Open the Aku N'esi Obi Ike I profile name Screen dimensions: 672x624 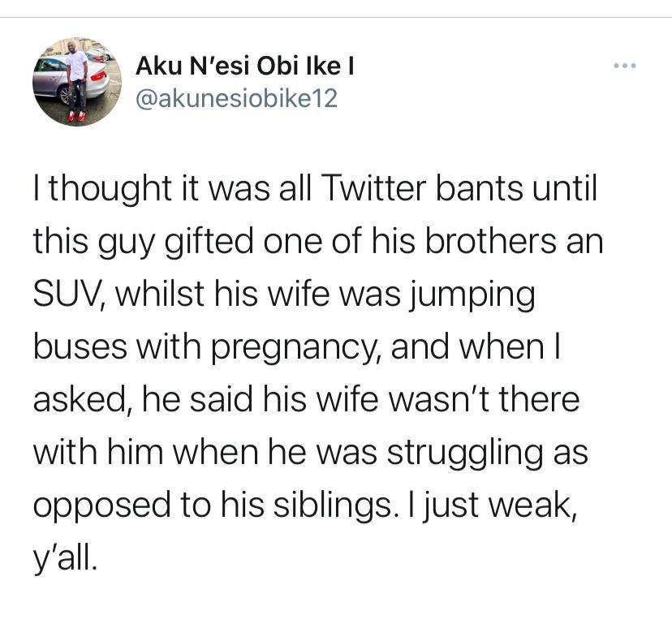[x=245, y=67]
